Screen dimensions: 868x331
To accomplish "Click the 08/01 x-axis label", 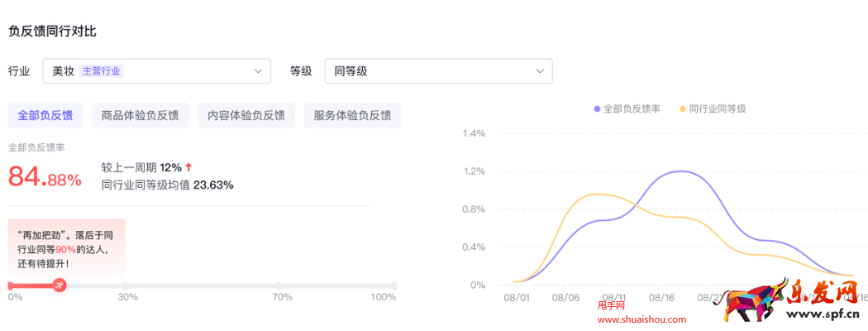I will [x=516, y=298].
